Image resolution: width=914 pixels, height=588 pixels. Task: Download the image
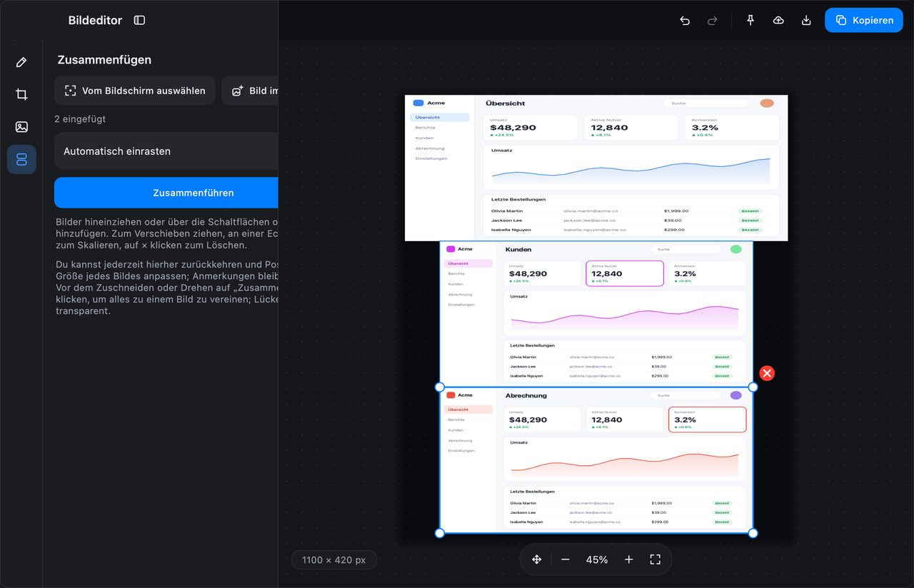806,20
